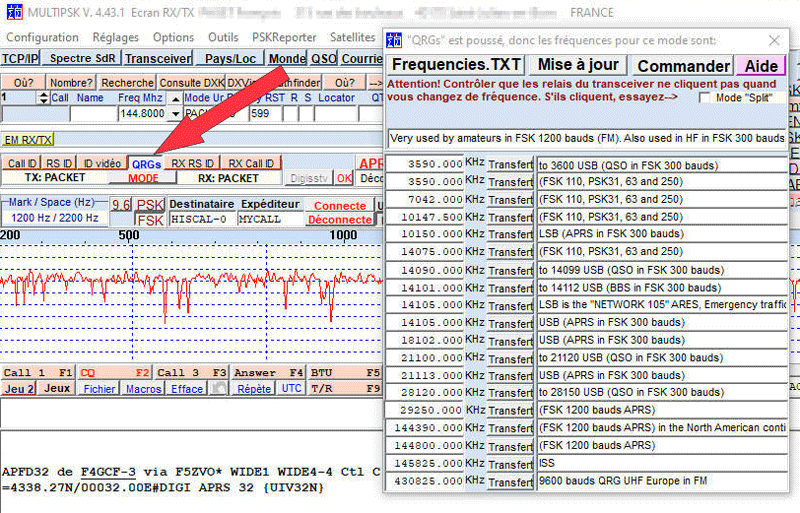Click the Répète button
This screenshot has height=513, width=800.
tap(254, 389)
